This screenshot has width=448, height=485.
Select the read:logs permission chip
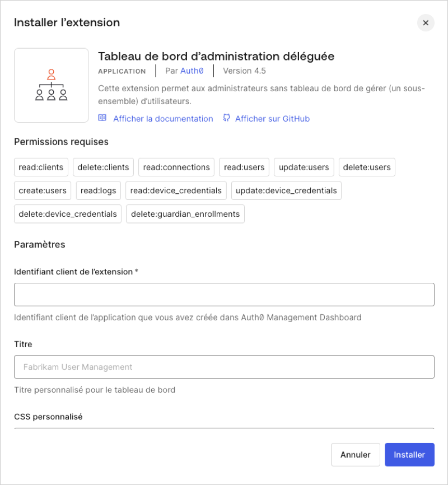pyautogui.click(x=98, y=190)
